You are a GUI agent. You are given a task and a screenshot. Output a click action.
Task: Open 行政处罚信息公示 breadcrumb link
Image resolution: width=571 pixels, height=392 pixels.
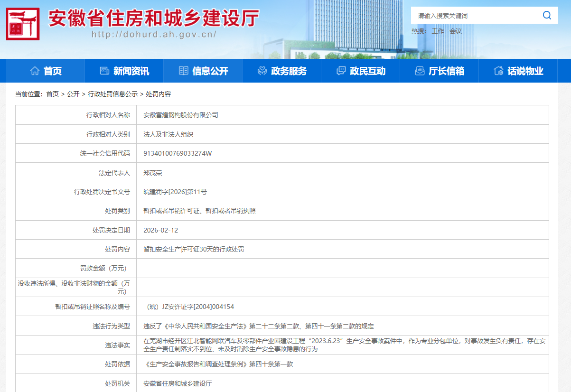pos(112,94)
